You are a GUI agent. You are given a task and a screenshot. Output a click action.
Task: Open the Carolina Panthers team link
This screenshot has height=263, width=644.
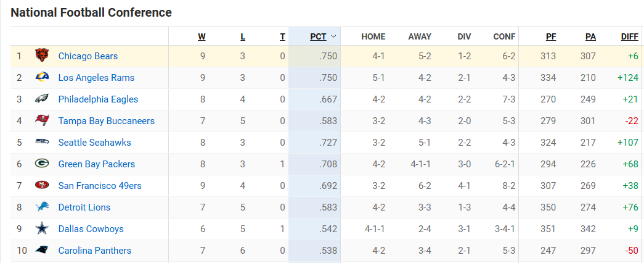pyautogui.click(x=95, y=251)
